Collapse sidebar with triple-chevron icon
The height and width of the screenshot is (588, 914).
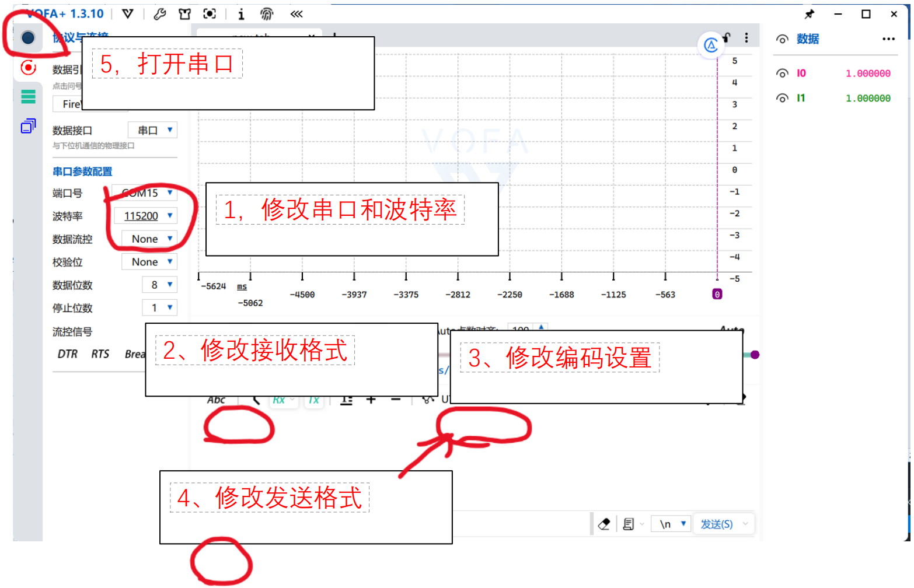coord(296,14)
